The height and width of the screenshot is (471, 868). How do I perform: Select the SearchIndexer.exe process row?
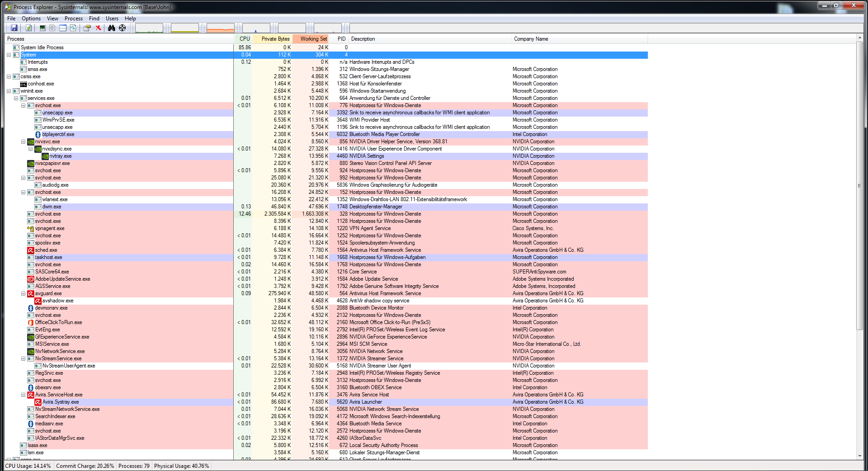click(326, 416)
